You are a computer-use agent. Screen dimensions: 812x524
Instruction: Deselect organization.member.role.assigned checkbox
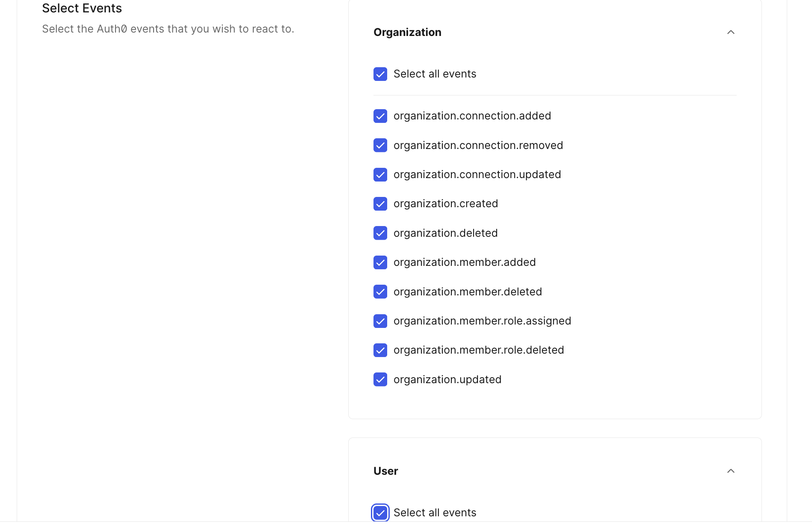[x=380, y=321]
